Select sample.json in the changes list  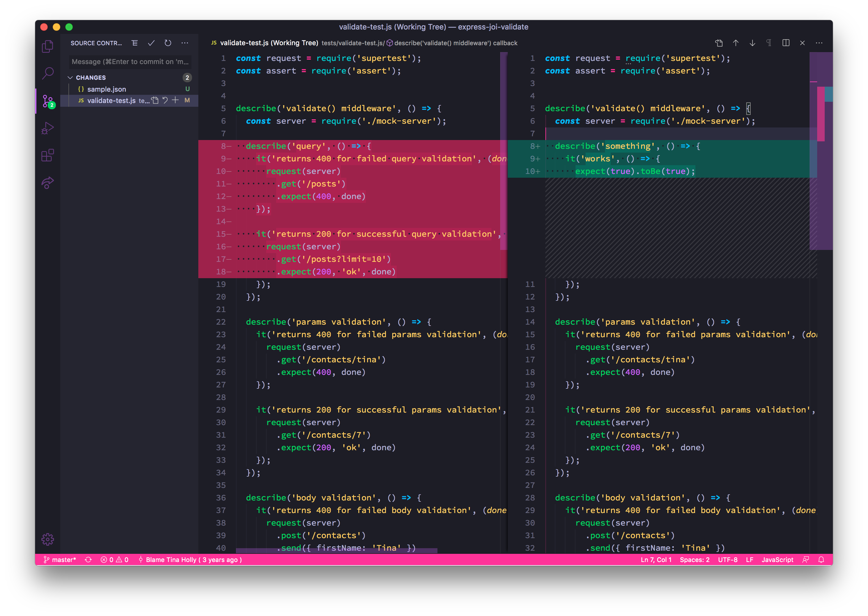pos(106,89)
